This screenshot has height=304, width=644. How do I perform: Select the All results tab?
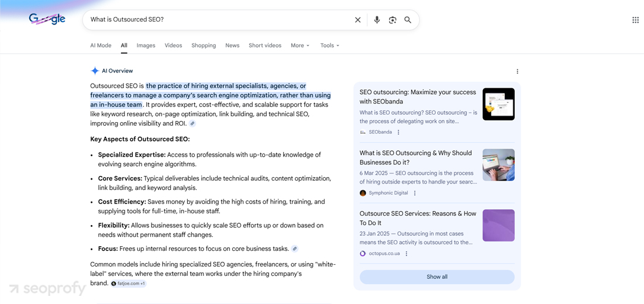click(124, 46)
